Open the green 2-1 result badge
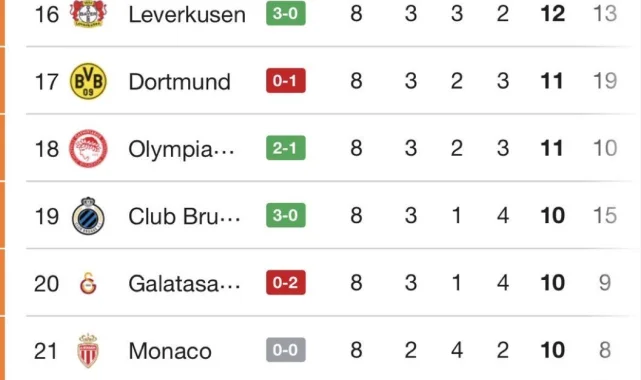641x380 pixels. point(286,148)
